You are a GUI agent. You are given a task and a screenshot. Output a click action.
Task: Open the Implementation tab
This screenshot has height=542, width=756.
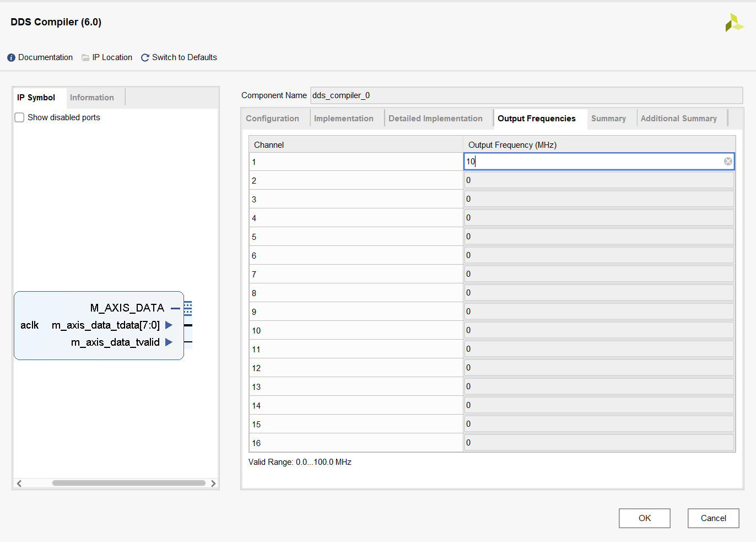(x=344, y=119)
